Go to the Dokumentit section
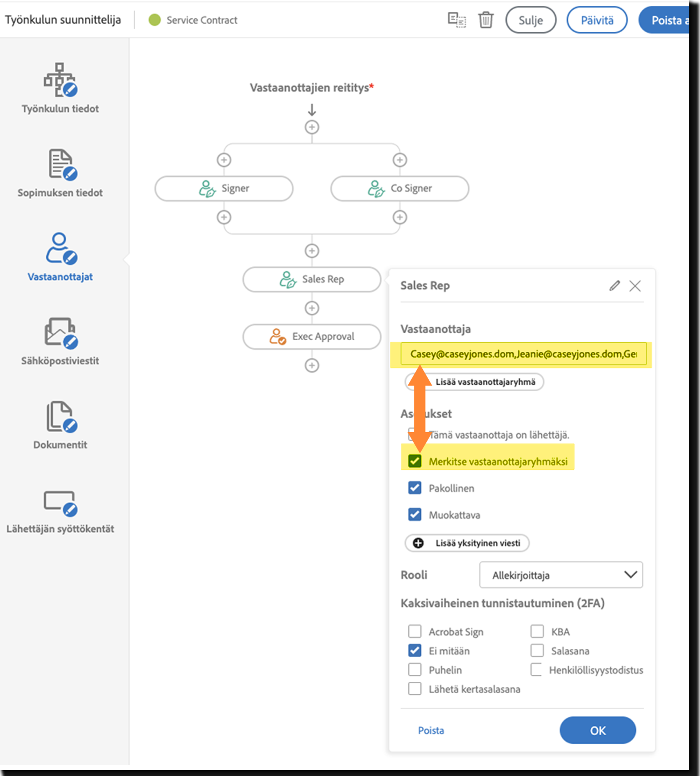700x776 pixels. click(60, 425)
